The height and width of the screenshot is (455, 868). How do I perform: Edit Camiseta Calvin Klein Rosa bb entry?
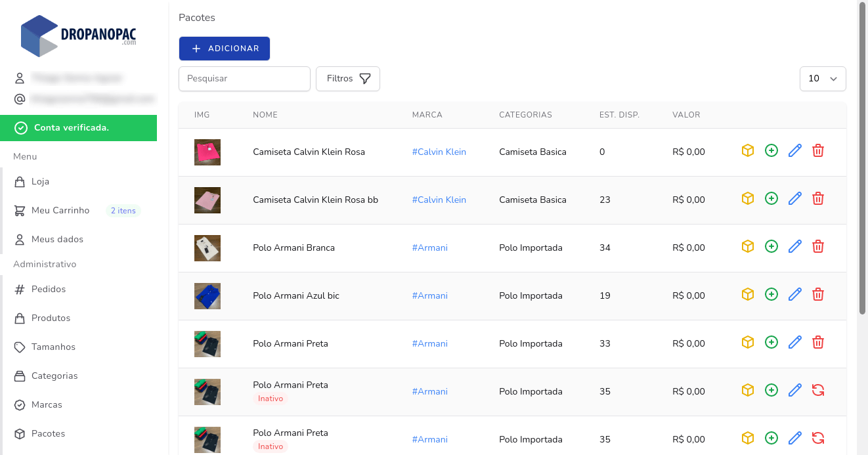click(x=795, y=198)
